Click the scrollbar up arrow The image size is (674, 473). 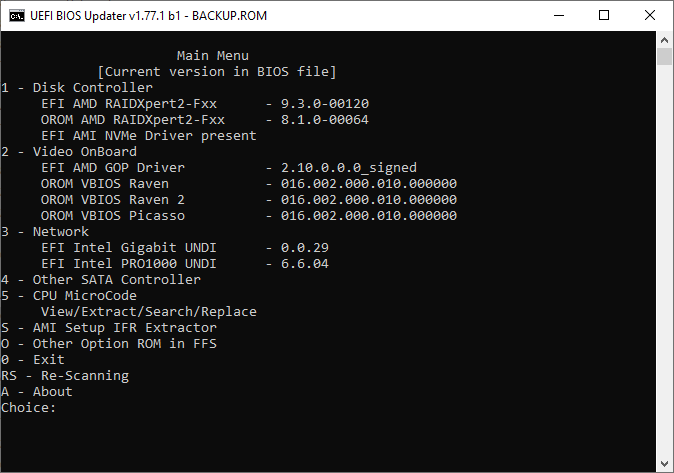[665, 39]
